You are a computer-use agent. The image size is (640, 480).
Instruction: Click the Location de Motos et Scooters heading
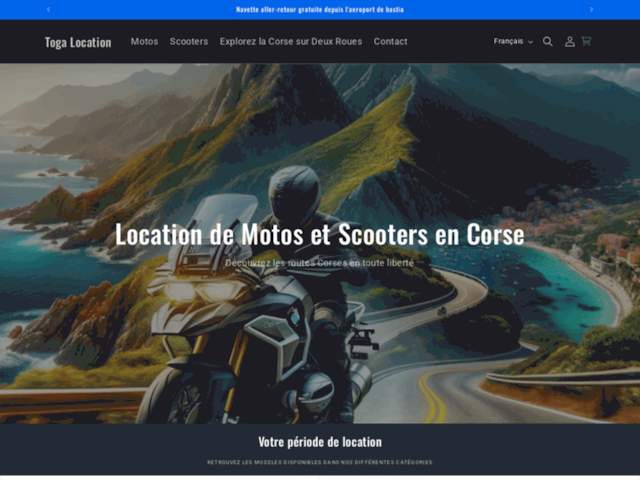click(x=320, y=234)
